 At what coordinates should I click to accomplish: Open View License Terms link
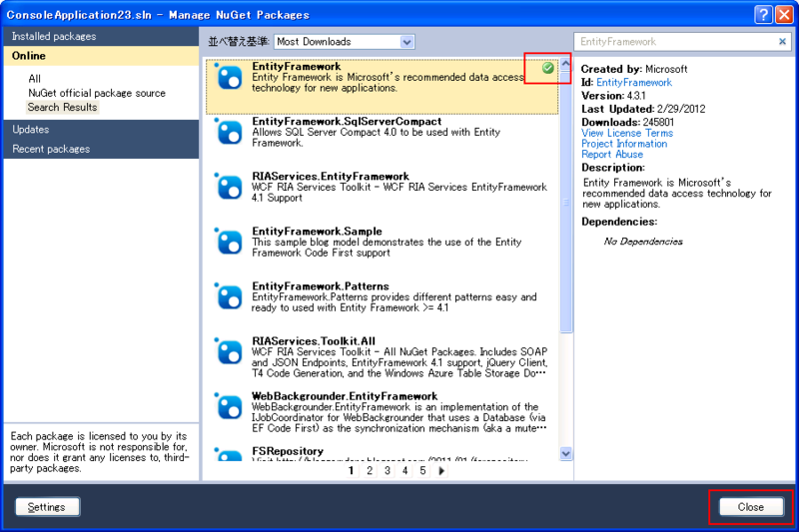pos(627,133)
